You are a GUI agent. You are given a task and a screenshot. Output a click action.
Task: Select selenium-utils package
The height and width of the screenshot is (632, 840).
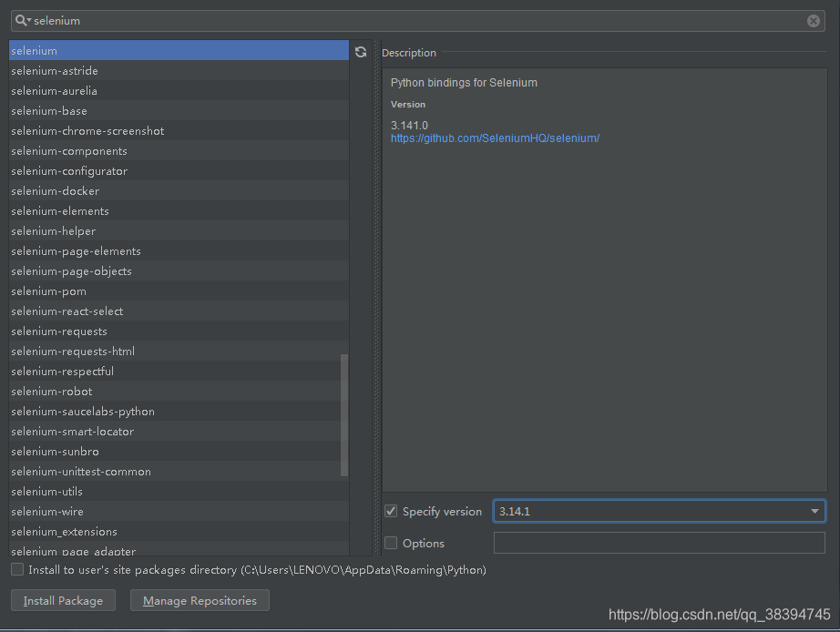179,491
